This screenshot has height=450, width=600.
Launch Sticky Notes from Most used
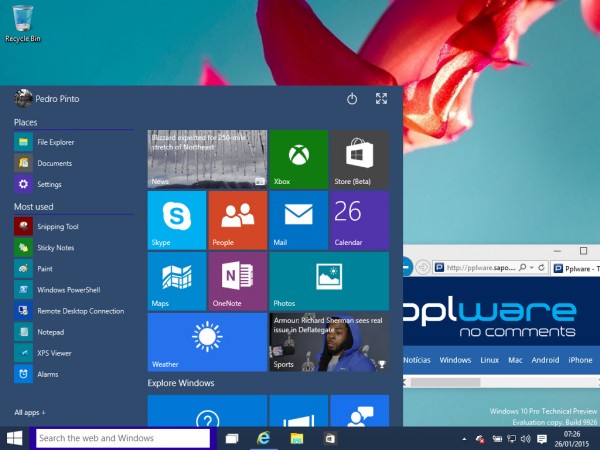pos(73,248)
